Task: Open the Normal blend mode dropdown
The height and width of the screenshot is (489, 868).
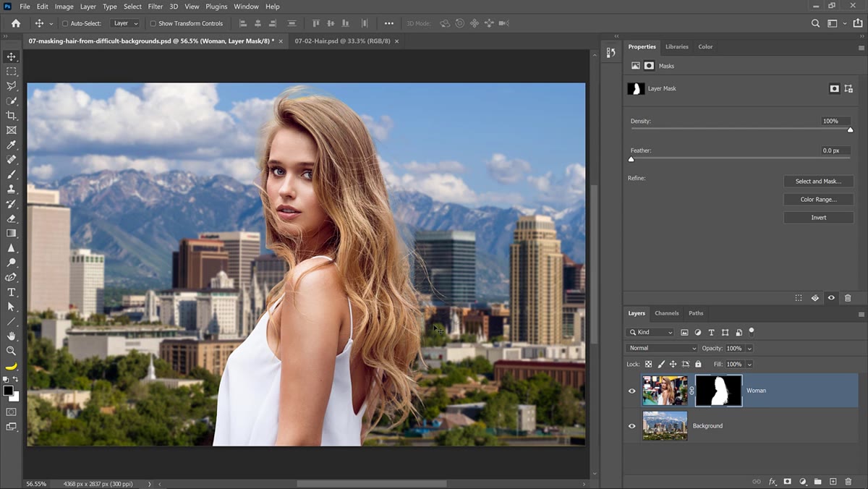Action: (661, 348)
